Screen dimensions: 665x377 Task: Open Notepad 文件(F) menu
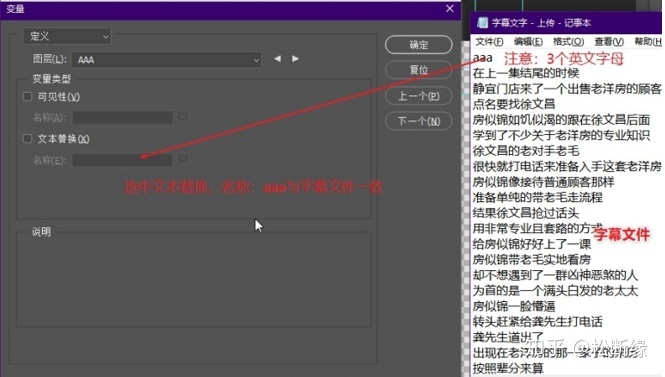tap(489, 41)
